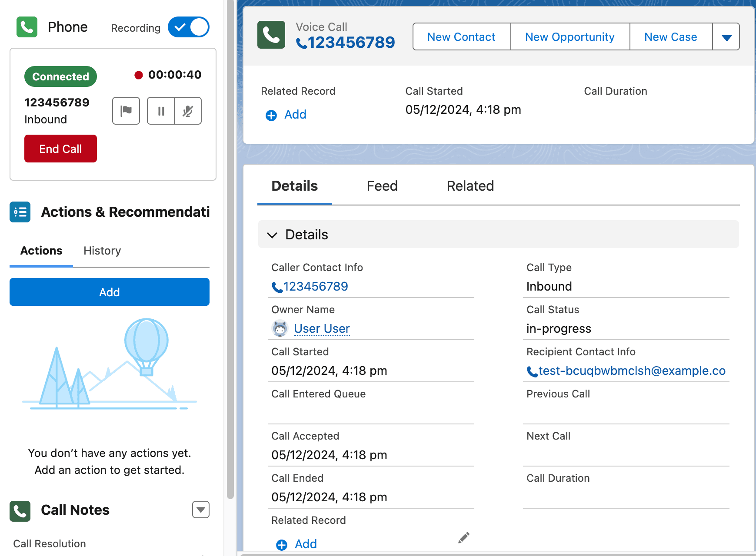
Task: Flag the current call
Action: (126, 111)
